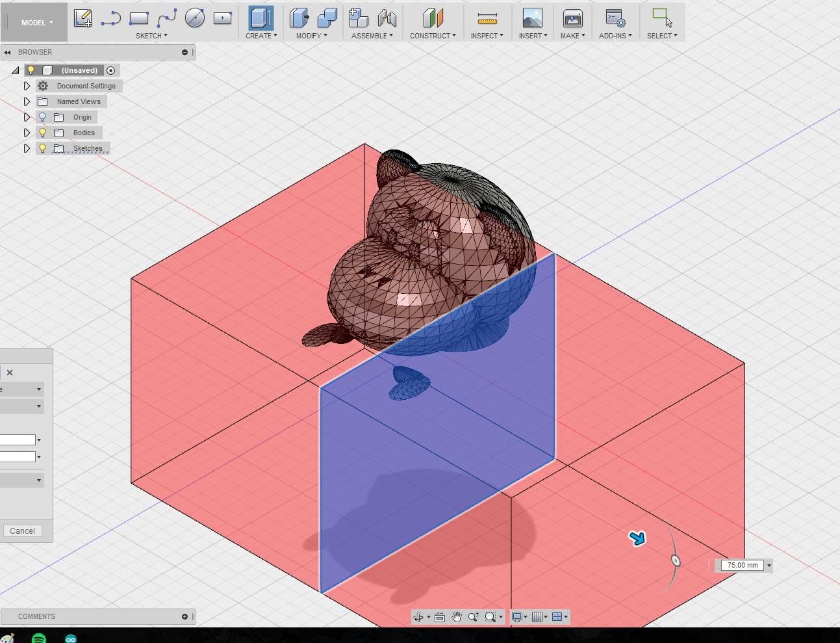Viewport: 840px width, 643px height.
Task: Click the Cancel button in dialog
Action: click(22, 531)
